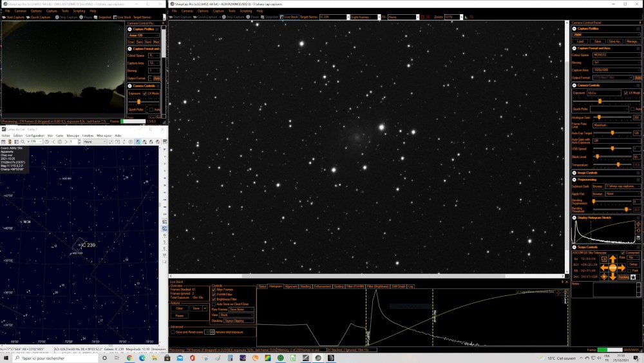Click the Windows Start button
The width and height of the screenshot is (644, 363).
tap(6, 358)
